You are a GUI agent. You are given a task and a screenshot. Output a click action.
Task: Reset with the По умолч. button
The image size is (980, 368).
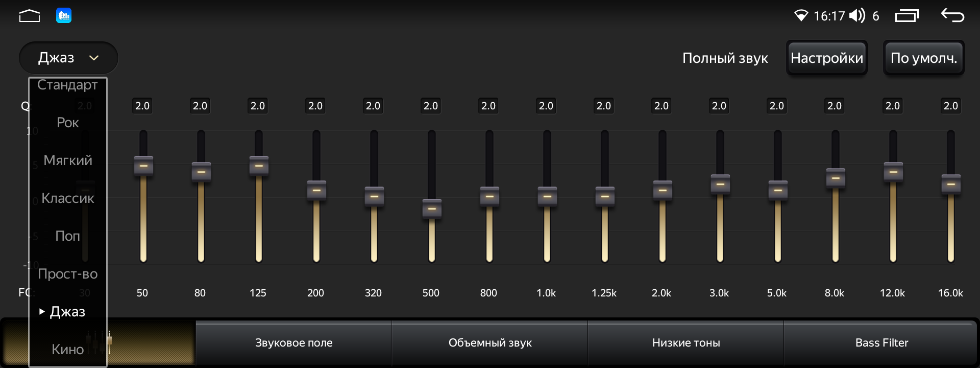pos(923,58)
